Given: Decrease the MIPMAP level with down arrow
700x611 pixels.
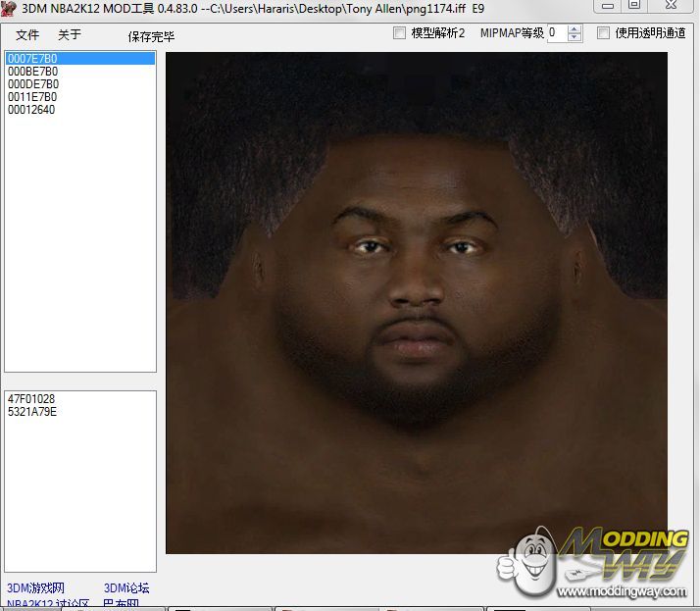Looking at the screenshot, I should (x=575, y=38).
